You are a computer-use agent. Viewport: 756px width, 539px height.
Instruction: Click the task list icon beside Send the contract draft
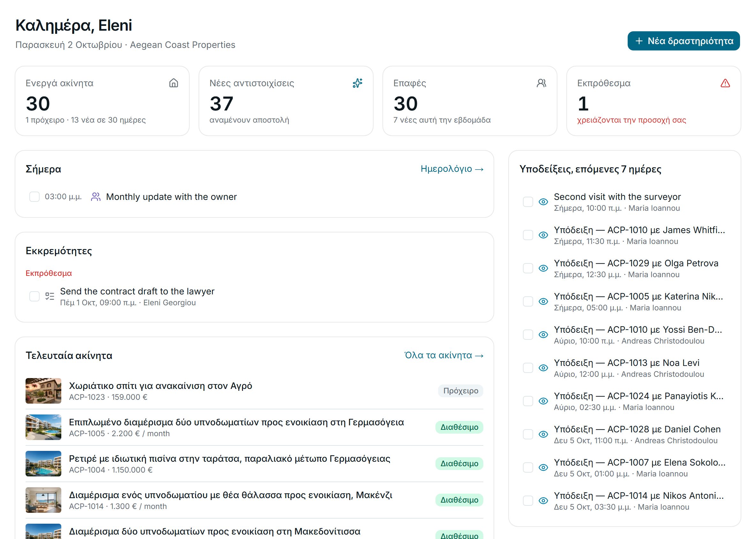pyautogui.click(x=50, y=296)
